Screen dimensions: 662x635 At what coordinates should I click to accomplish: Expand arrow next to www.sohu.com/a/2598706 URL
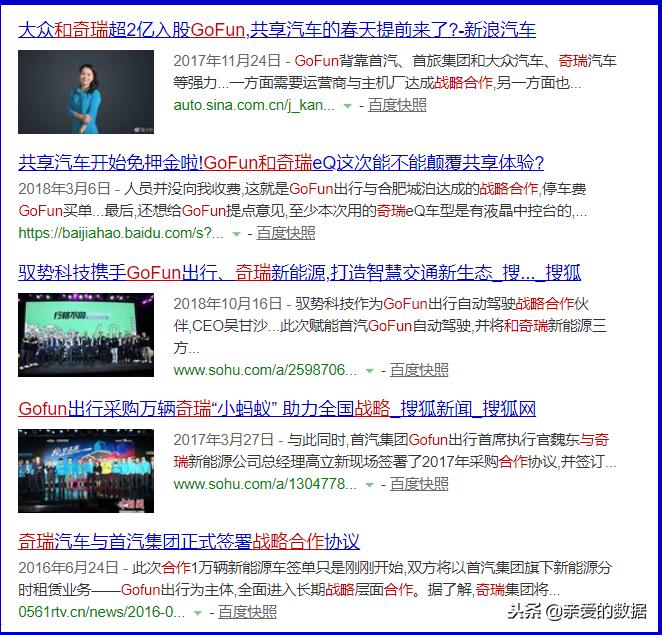(x=369, y=371)
